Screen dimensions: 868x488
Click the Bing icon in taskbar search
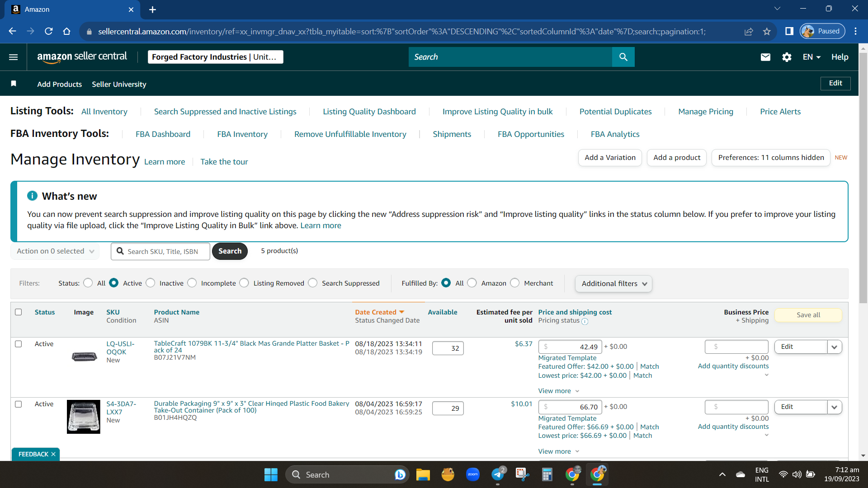click(x=400, y=474)
